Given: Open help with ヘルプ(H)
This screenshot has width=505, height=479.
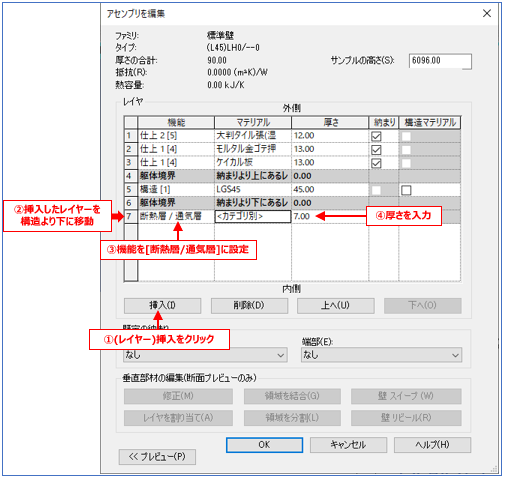Looking at the screenshot, I should click(x=432, y=445).
